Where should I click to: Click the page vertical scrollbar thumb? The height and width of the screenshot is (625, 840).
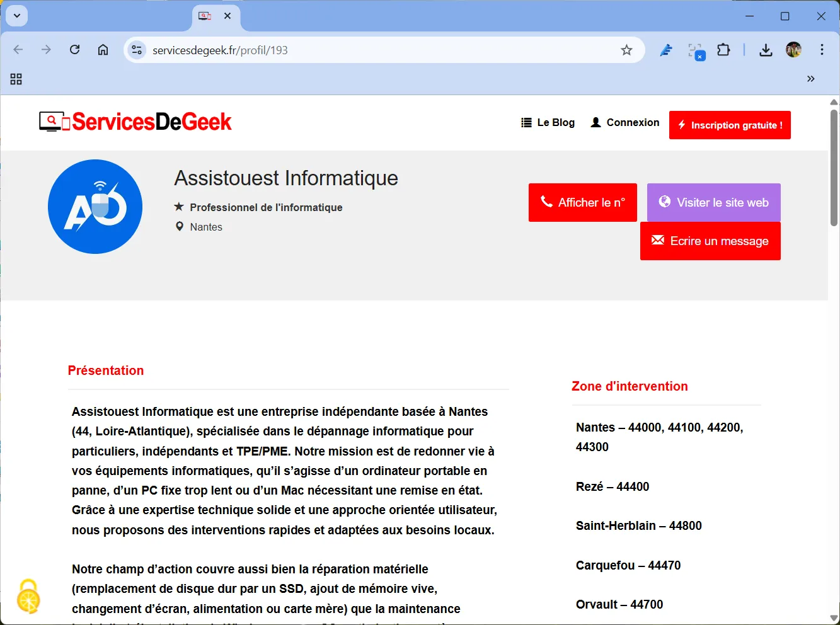[834, 168]
